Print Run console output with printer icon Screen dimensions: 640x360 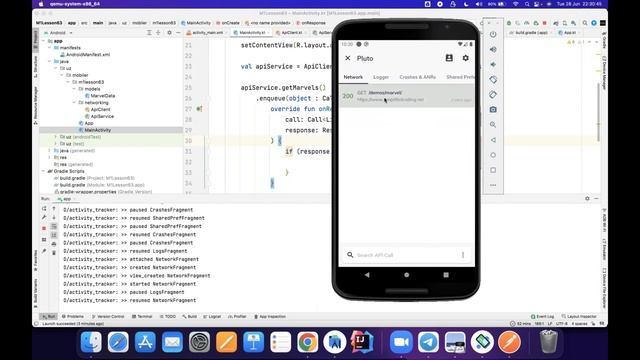(x=54, y=244)
